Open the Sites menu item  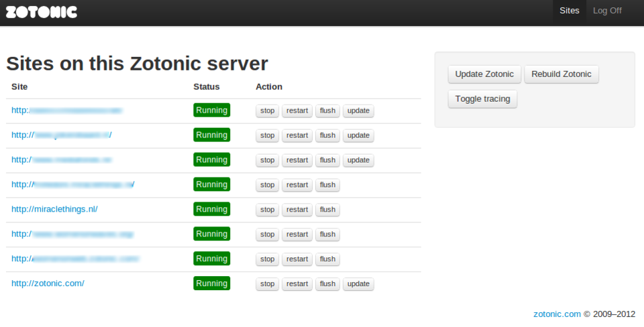(570, 11)
